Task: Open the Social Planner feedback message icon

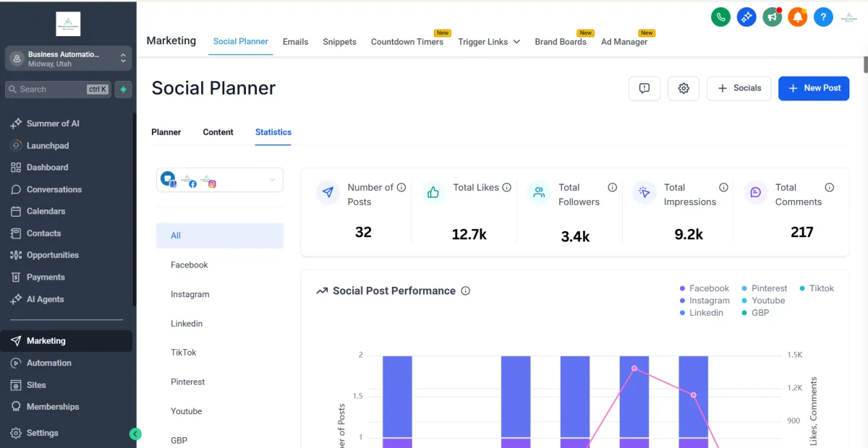Action: [x=644, y=88]
